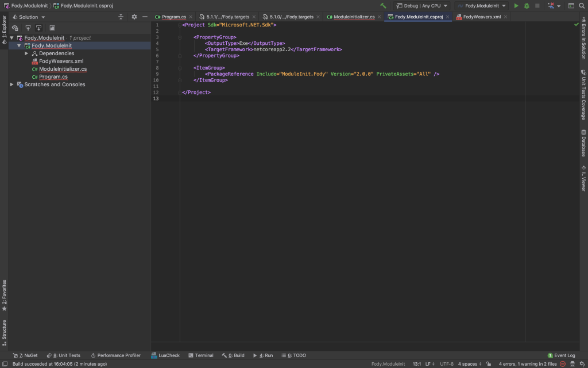
Task: Close the Program.cs editor tab
Action: tap(191, 17)
